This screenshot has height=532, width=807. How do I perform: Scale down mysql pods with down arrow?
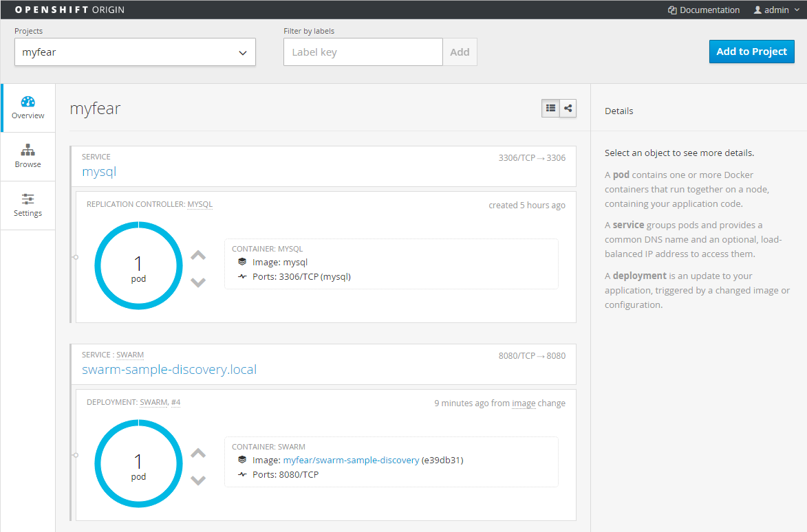tap(198, 282)
